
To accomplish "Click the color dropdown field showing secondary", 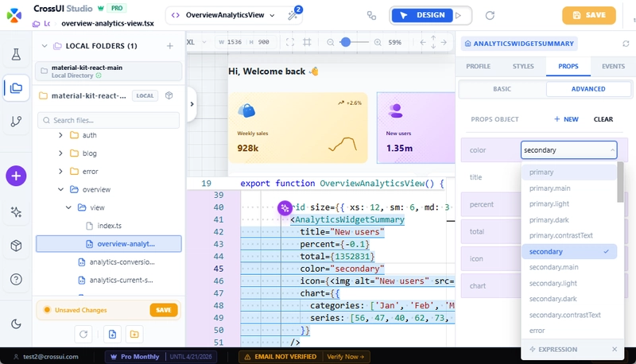I will tap(568, 150).
